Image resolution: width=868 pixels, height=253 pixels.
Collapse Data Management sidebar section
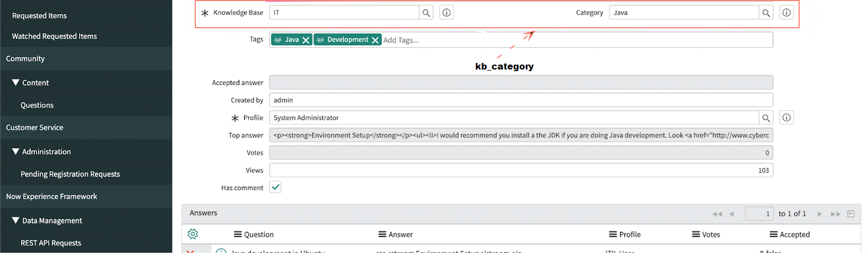pyautogui.click(x=16, y=220)
